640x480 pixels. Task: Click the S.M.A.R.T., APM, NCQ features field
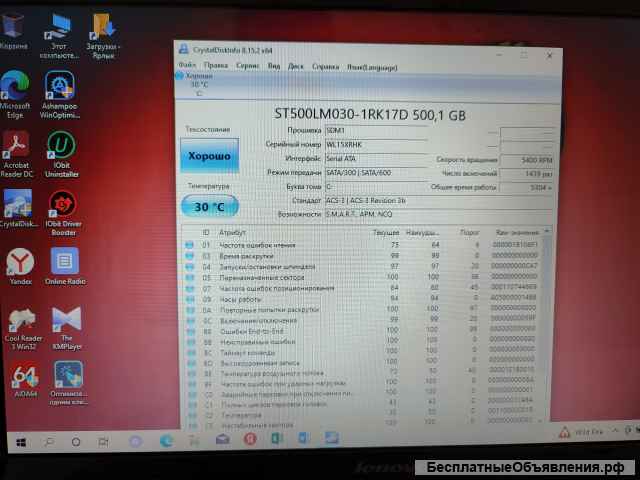438,214
